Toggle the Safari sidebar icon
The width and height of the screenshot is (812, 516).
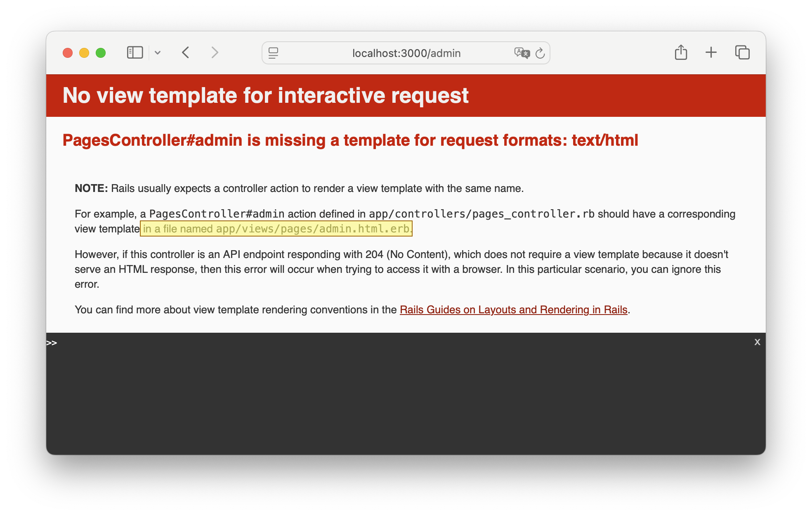tap(135, 53)
